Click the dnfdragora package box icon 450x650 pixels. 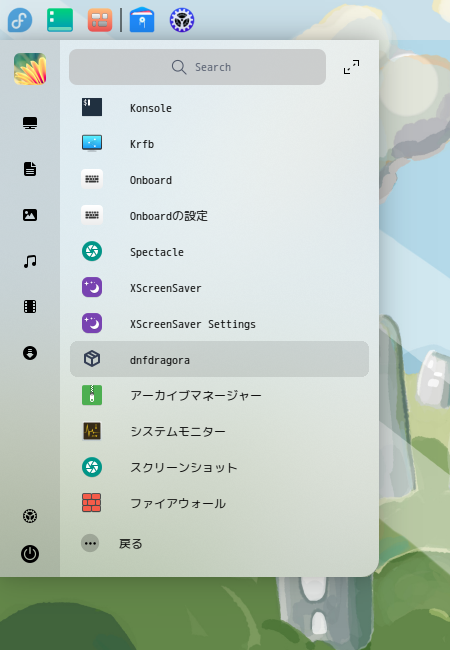92,359
